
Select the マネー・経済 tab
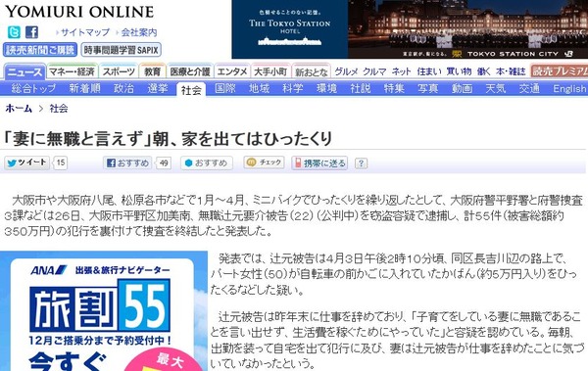tap(73, 71)
